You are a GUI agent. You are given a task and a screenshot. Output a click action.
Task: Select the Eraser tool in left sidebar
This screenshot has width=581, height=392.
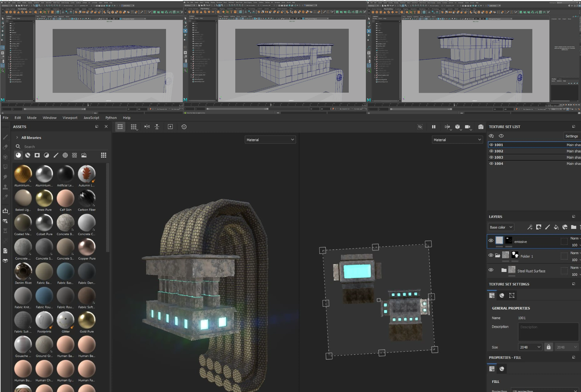5,147
